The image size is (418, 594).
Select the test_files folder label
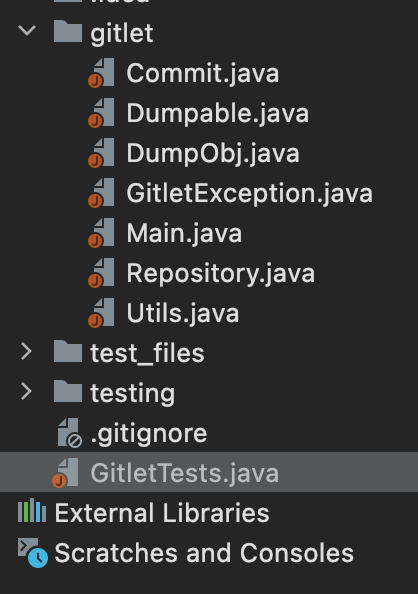147,353
